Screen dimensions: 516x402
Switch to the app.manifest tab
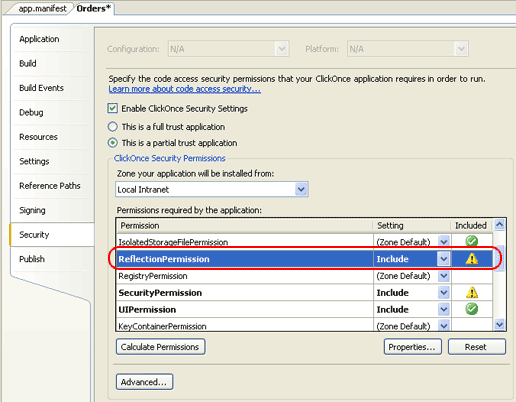tap(42, 9)
